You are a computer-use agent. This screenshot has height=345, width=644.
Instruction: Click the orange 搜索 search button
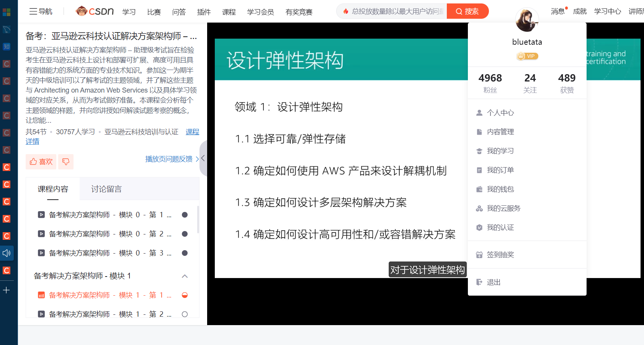(x=467, y=11)
